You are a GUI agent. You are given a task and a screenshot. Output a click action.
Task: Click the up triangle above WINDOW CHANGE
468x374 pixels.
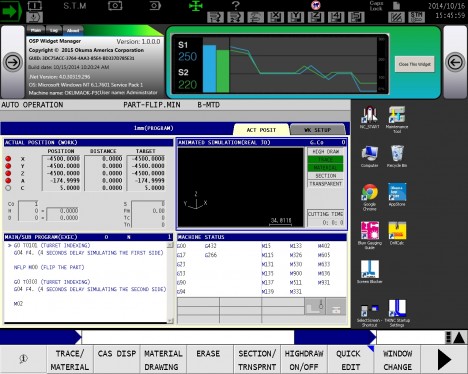pos(459,337)
